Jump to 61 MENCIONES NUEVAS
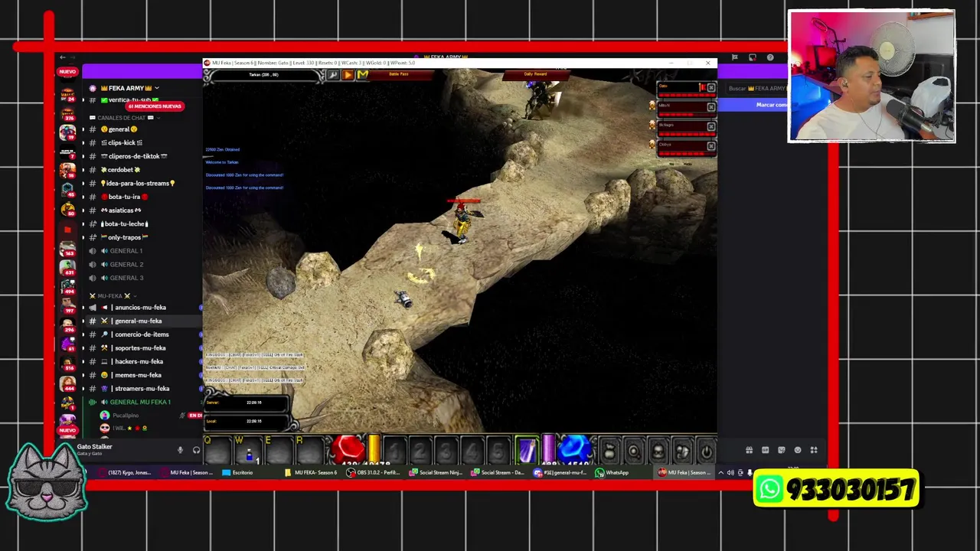 (x=155, y=106)
